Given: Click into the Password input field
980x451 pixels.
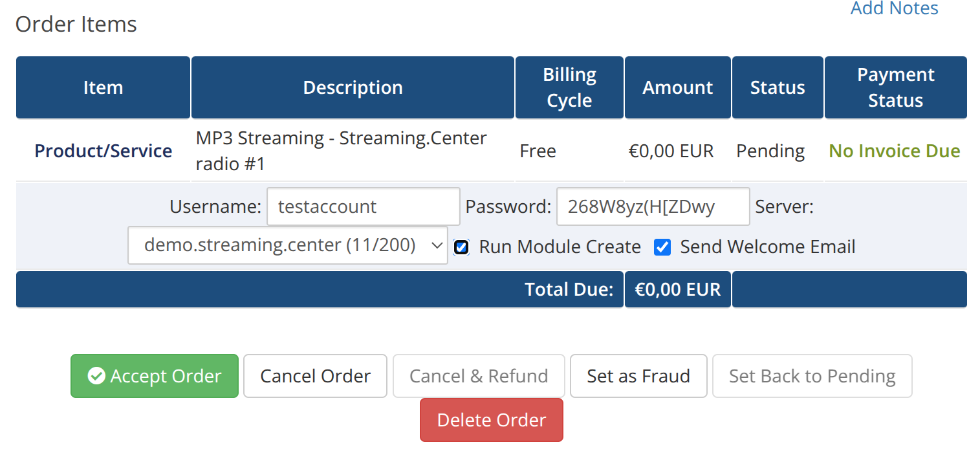Looking at the screenshot, I should (x=653, y=206).
